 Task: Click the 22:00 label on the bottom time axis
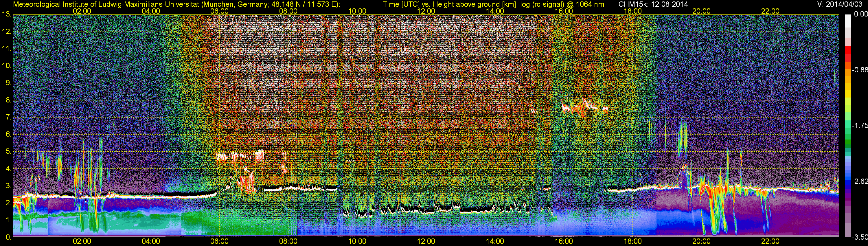pos(770,241)
